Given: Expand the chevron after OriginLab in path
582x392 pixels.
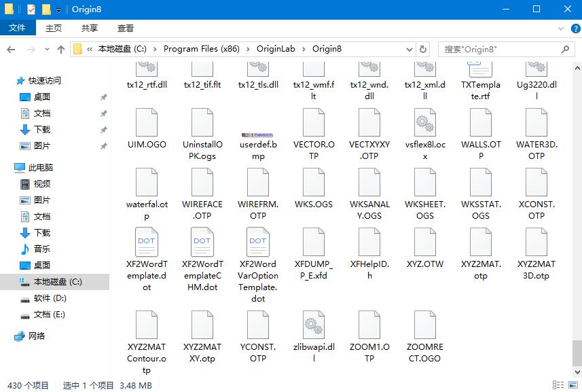Looking at the screenshot, I should [x=304, y=49].
